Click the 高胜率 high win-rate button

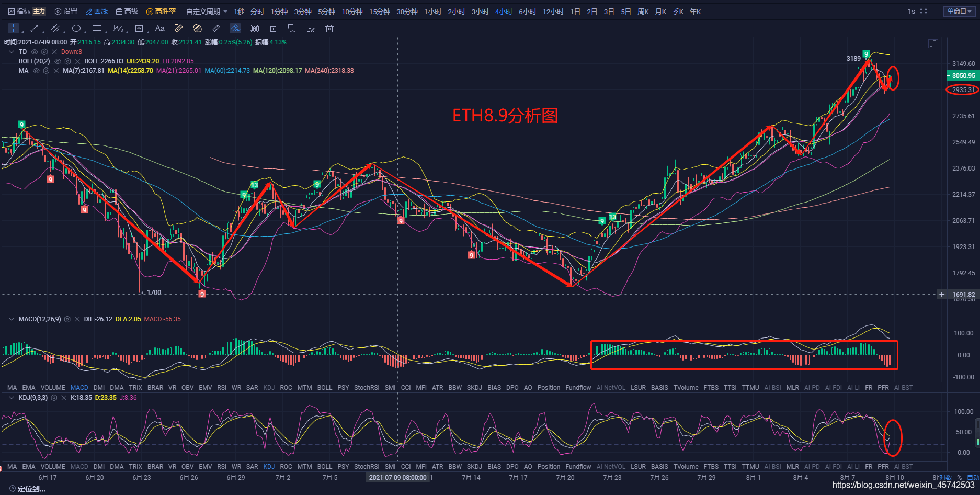coord(161,12)
